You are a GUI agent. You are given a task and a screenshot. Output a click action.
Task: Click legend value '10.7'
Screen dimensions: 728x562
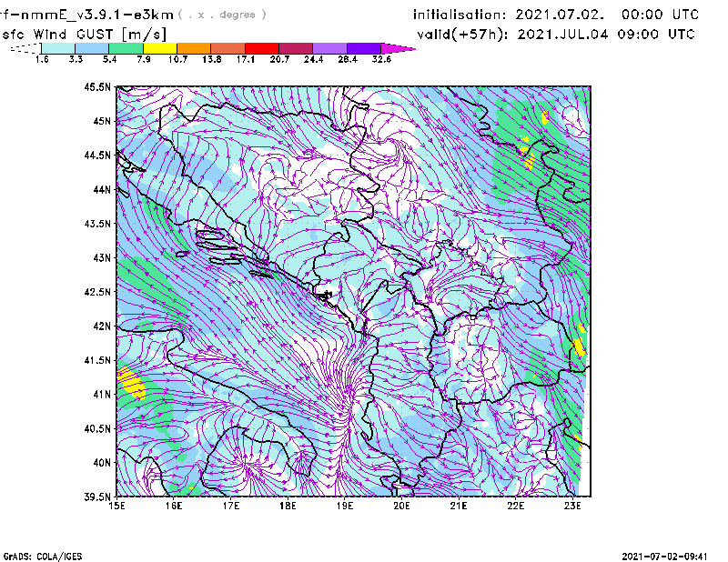click(177, 59)
